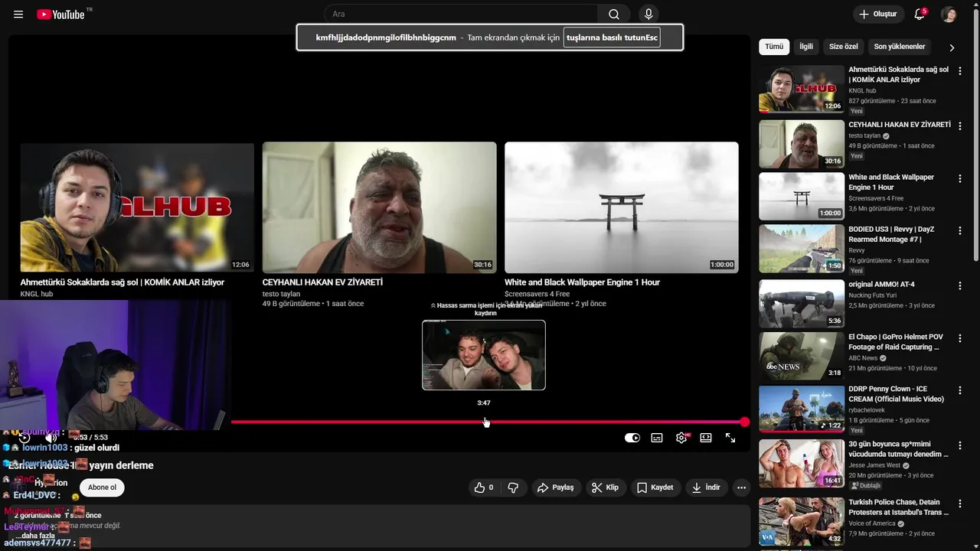Click ABC News channel name in sidebar
Screen dimensions: 980x551
[863, 358]
